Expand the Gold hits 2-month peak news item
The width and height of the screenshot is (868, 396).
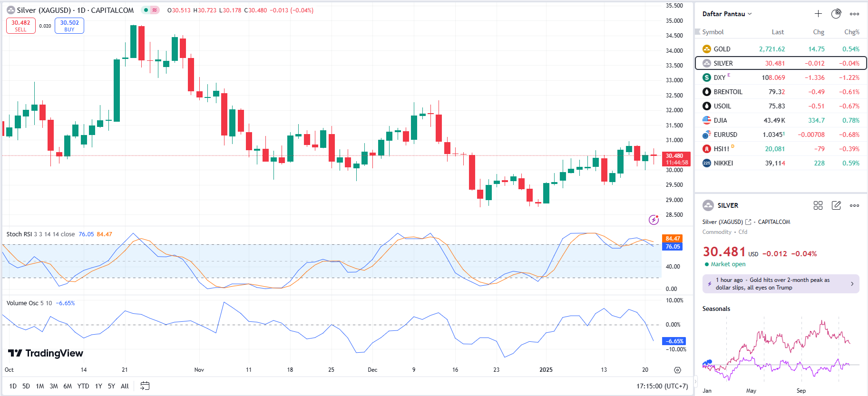(x=780, y=284)
